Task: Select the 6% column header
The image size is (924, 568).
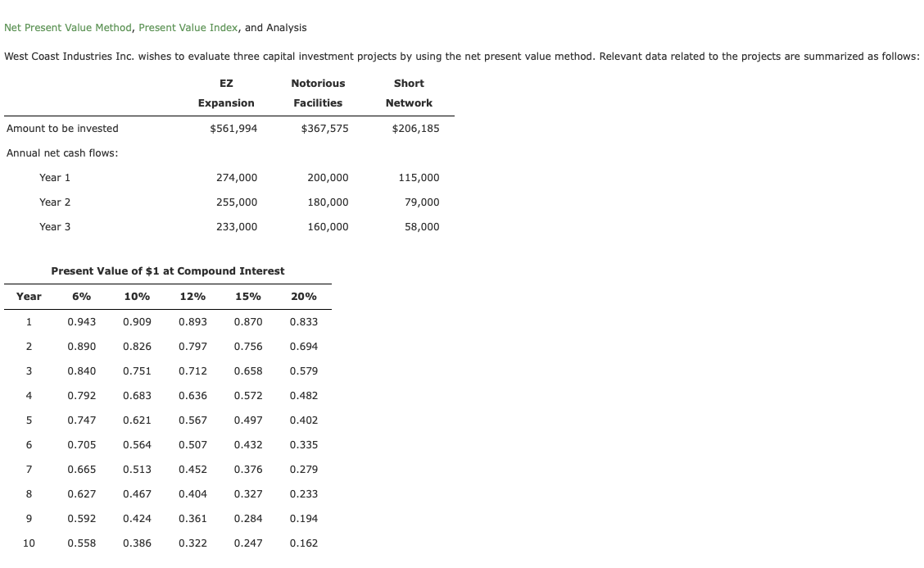Action: (x=82, y=296)
